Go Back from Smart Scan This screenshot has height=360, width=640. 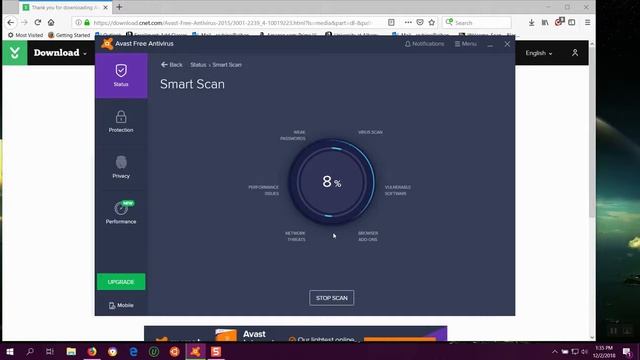(171, 64)
